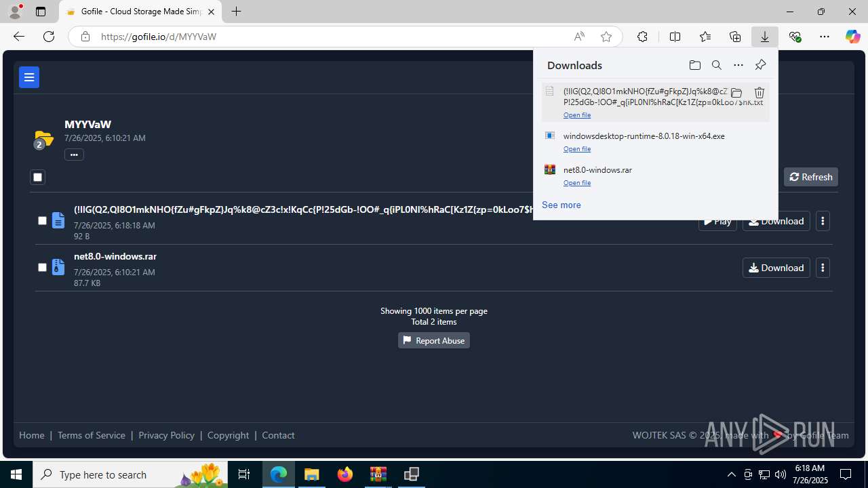Select the Gofile browser tab

140,12
